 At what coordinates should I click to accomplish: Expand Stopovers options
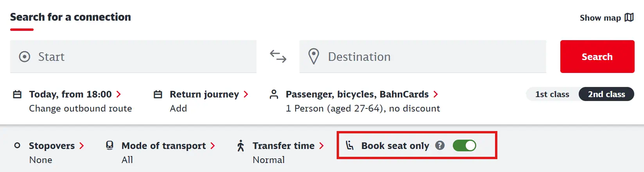click(56, 146)
